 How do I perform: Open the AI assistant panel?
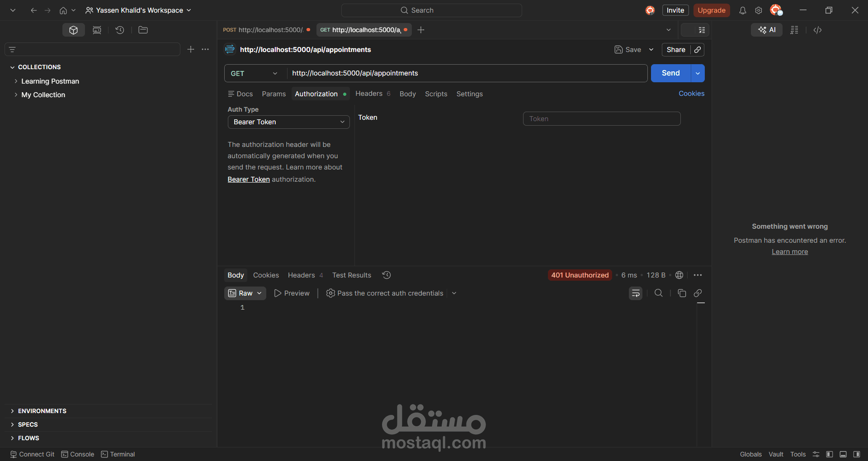(767, 30)
